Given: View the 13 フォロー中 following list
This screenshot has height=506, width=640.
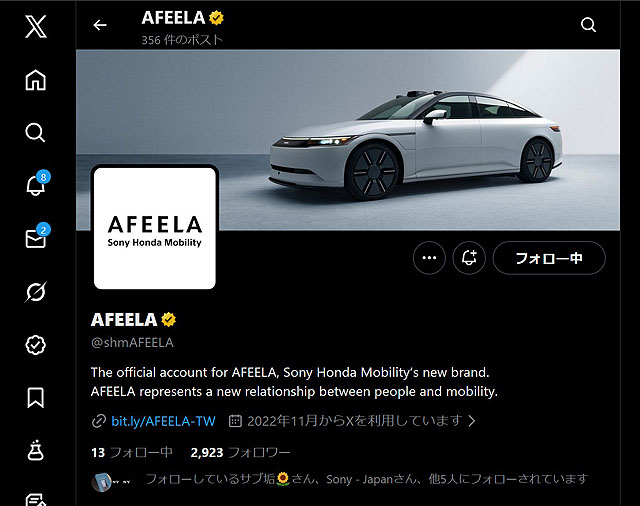Looking at the screenshot, I should (x=132, y=453).
